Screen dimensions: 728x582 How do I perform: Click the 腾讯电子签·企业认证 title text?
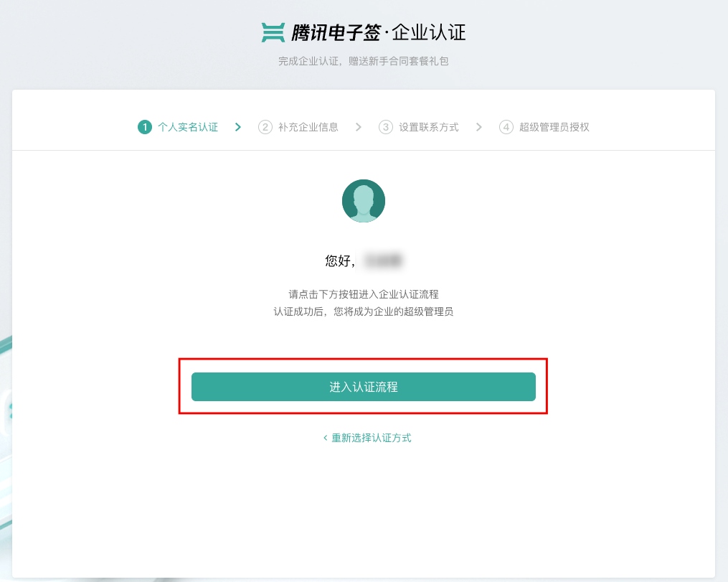[379, 32]
